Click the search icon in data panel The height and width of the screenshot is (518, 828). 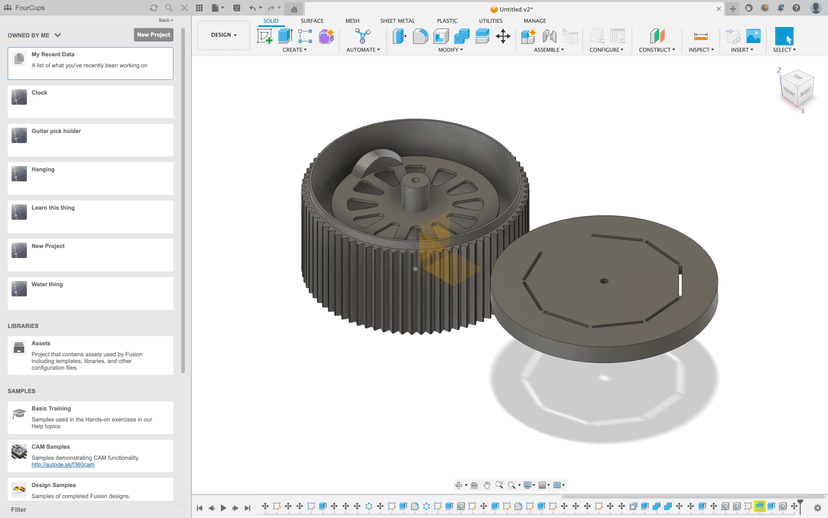pyautogui.click(x=169, y=8)
